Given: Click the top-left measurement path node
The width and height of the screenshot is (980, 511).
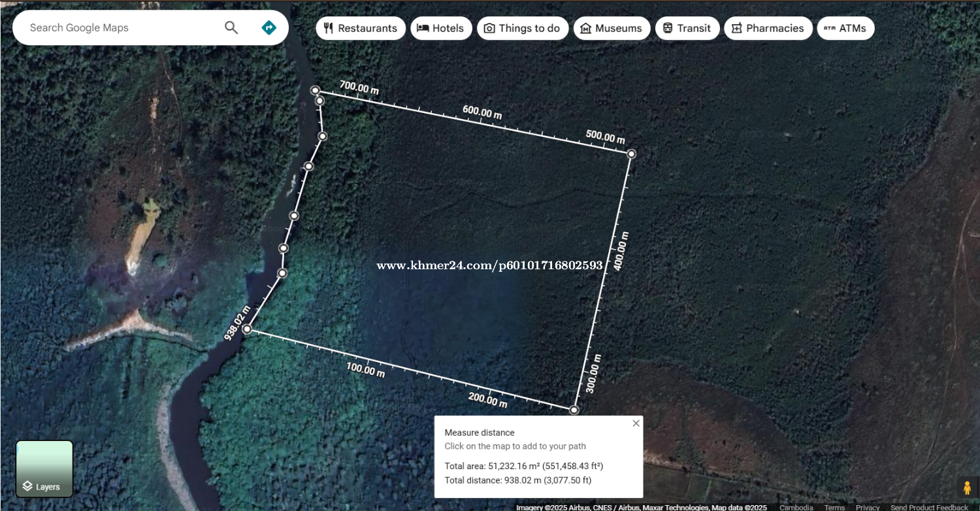Looking at the screenshot, I should [315, 90].
